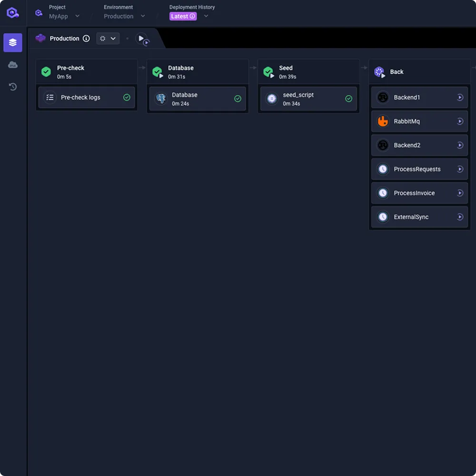476x476 pixels.
Task: Click the PostgreSQL elephant icon on Database
Action: point(161,99)
